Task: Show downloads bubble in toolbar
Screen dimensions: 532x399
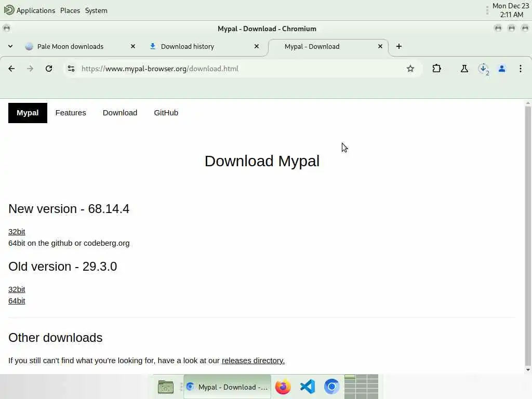Action: [x=483, y=69]
